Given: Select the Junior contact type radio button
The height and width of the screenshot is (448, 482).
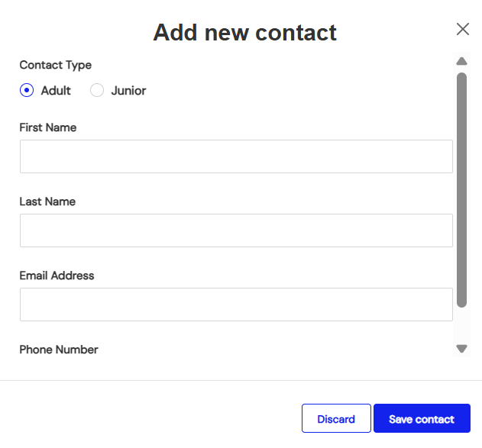Looking at the screenshot, I should point(97,91).
